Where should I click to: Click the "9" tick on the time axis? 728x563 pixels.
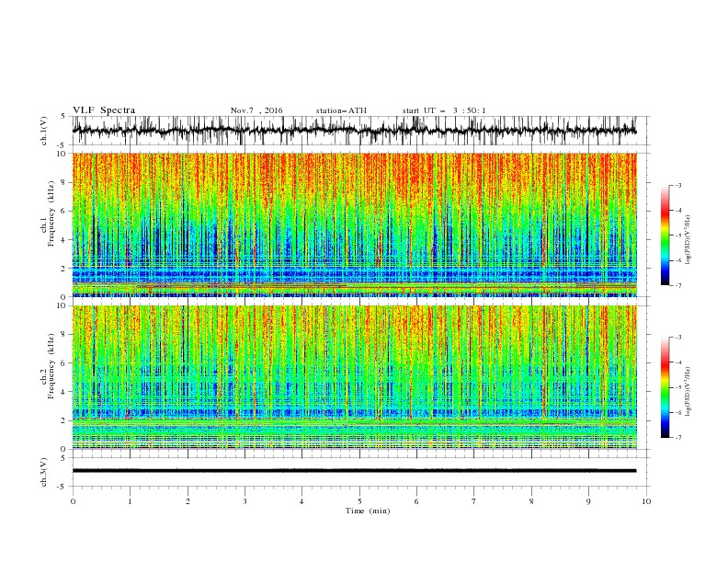[x=588, y=501]
